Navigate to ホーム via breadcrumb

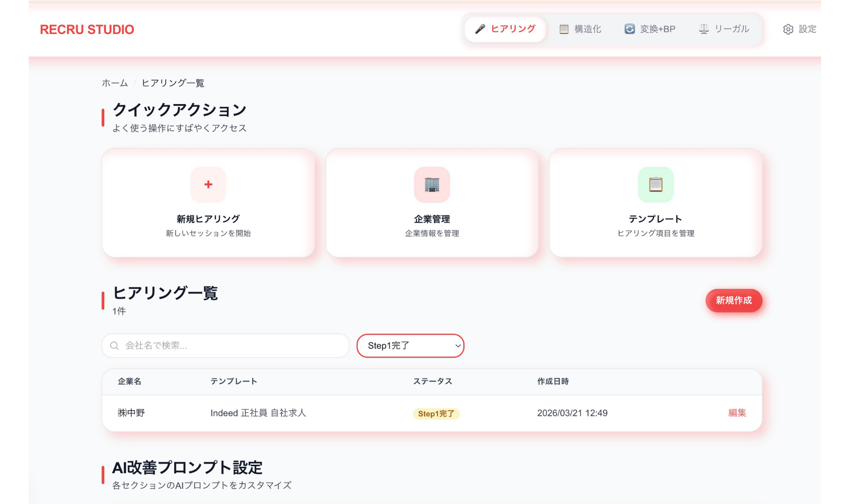[114, 83]
